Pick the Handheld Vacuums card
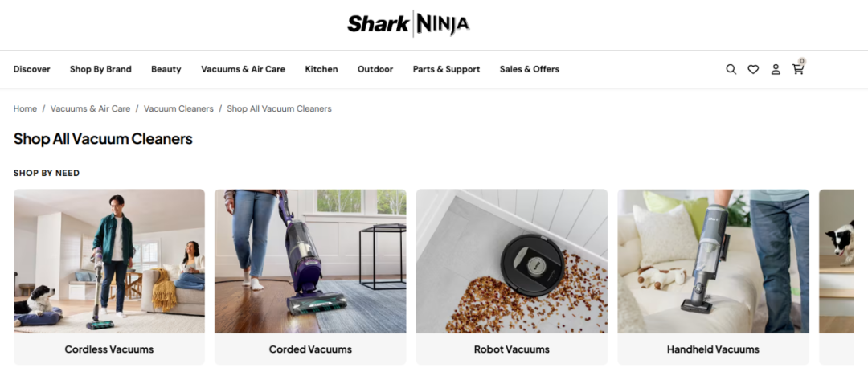The height and width of the screenshot is (376, 868). pyautogui.click(x=713, y=277)
